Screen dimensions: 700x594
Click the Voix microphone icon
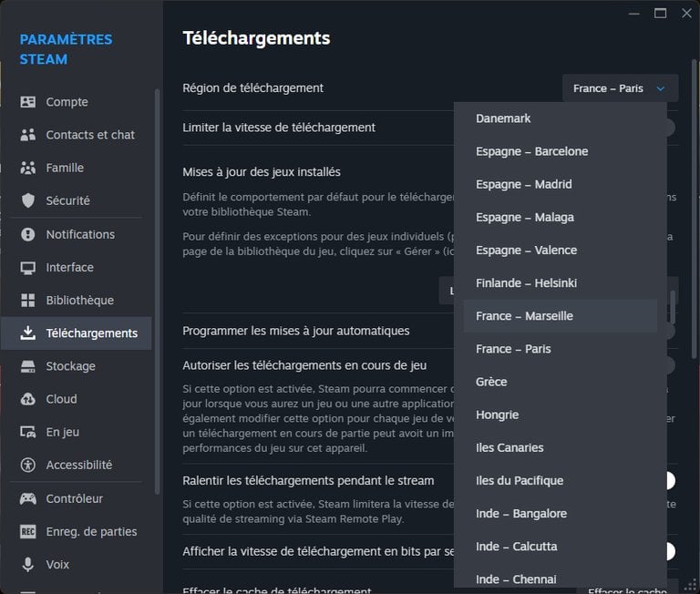tap(27, 565)
